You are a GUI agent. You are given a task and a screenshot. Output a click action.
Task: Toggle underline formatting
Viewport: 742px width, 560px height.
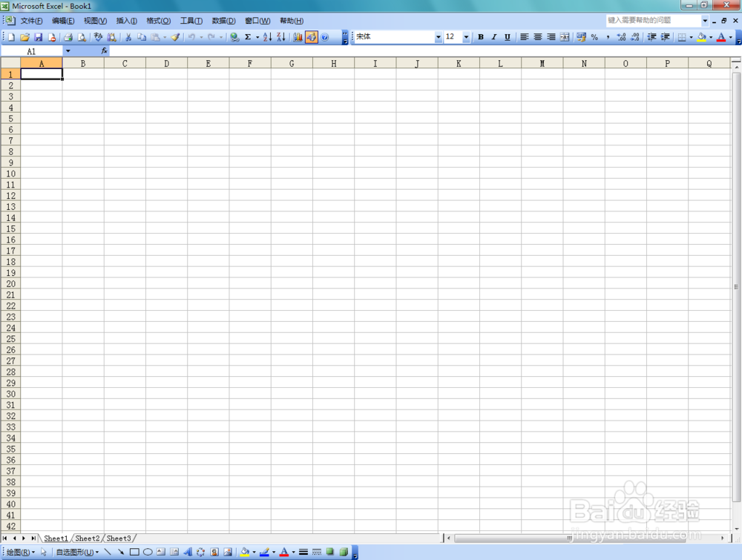coord(508,37)
